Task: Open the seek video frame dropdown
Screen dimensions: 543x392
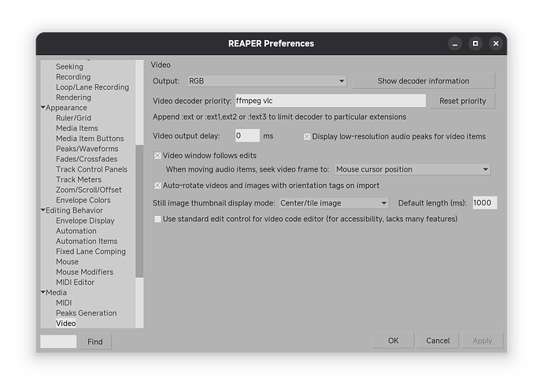Action: click(x=412, y=169)
